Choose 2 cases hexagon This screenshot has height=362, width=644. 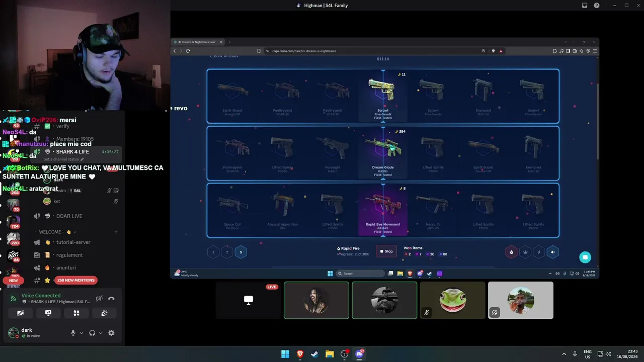[227, 252]
